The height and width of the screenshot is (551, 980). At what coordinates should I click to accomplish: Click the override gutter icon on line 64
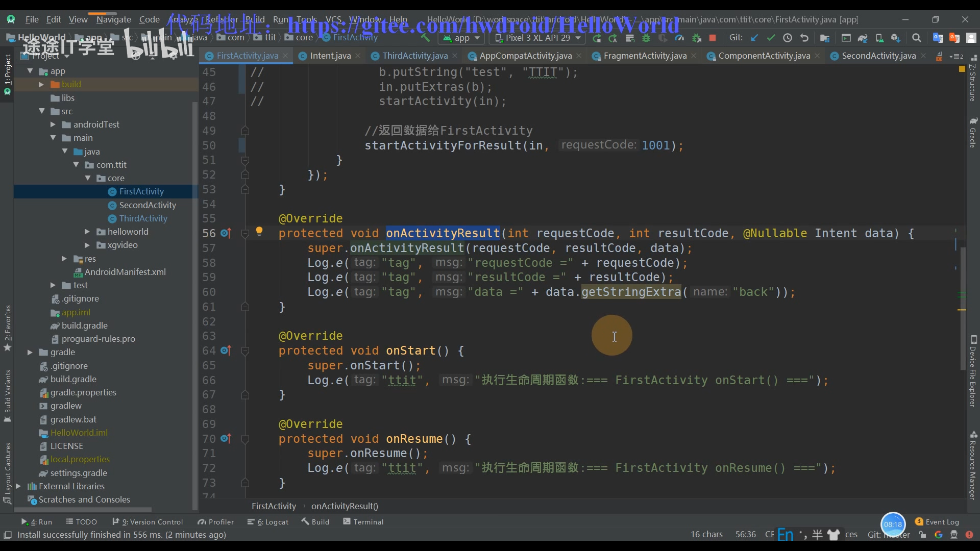[x=226, y=350]
